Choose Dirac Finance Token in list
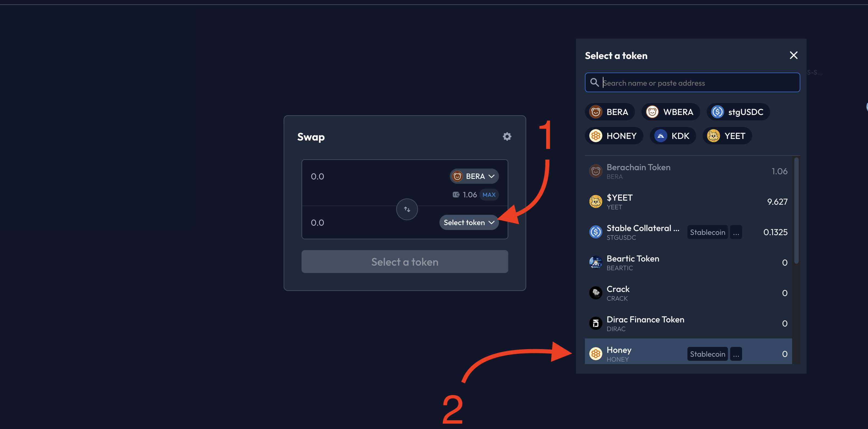The image size is (868, 429). tap(688, 324)
